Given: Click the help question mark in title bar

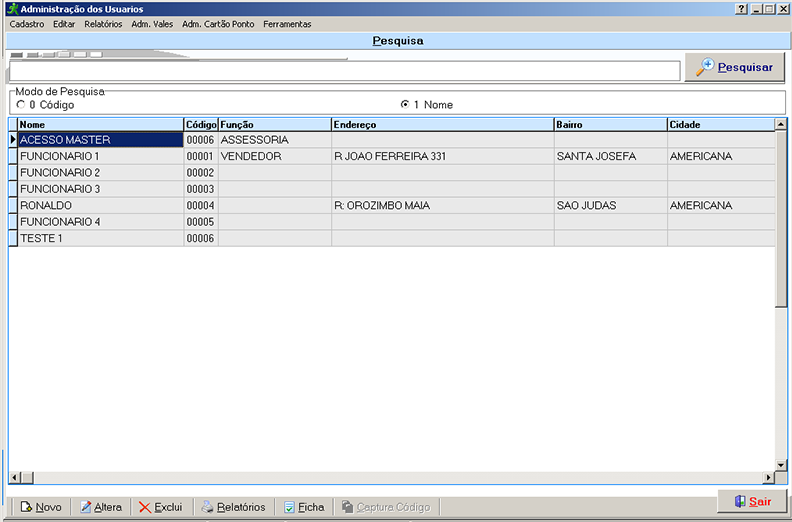Looking at the screenshot, I should 741,8.
